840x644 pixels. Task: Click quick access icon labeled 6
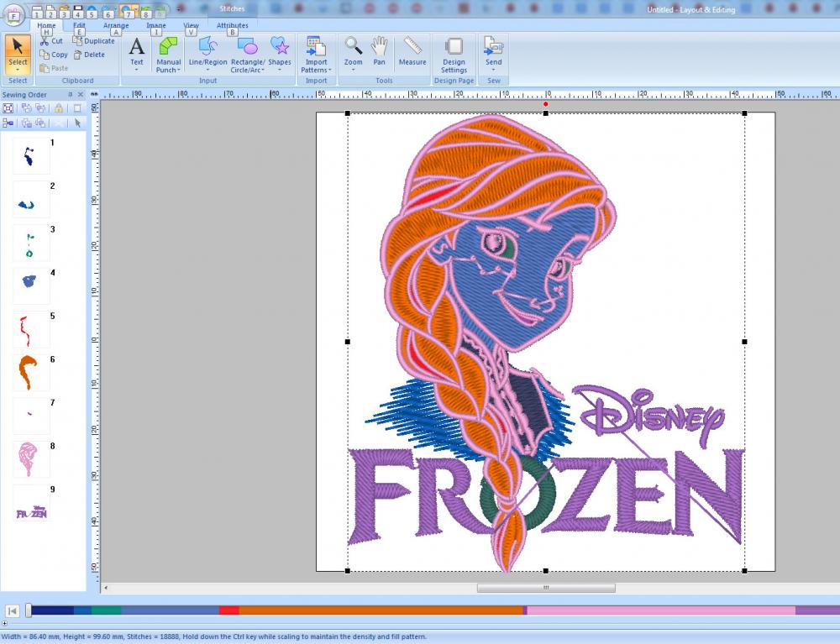point(108,13)
